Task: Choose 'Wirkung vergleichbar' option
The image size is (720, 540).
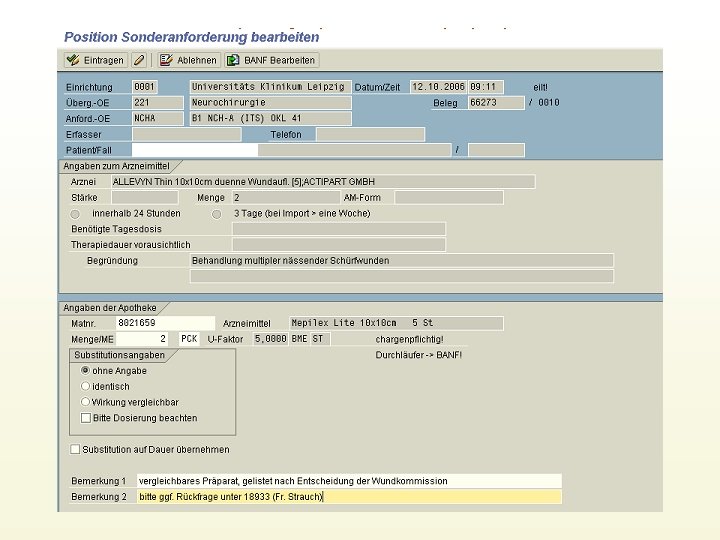Action: point(85,402)
